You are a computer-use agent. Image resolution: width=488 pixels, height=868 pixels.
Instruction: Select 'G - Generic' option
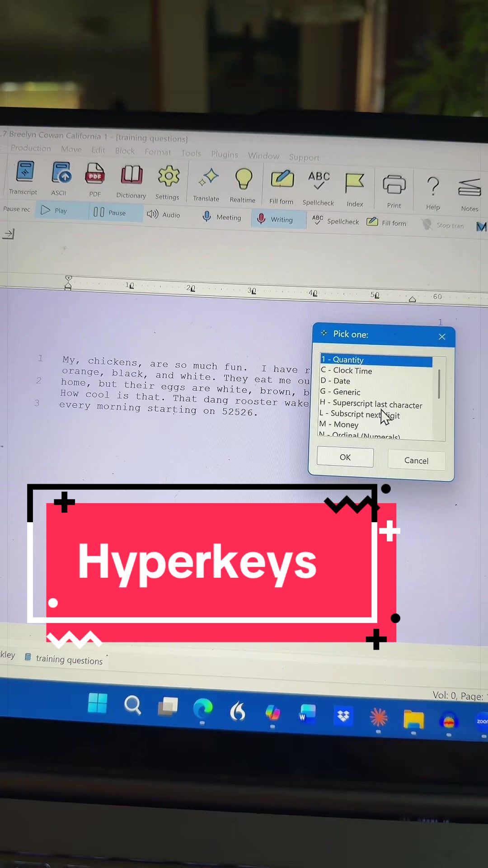340,392
